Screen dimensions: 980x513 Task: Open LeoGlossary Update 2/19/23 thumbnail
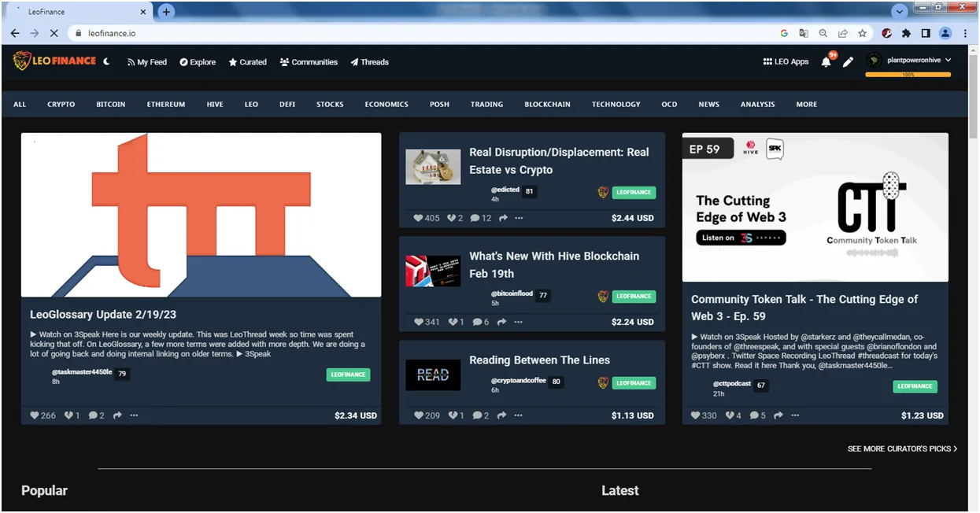202,215
